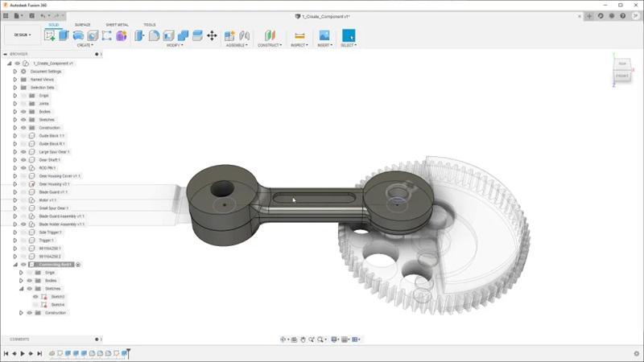Select the Move/Copy tool icon
Image resolution: width=644 pixels, height=362 pixels.
pyautogui.click(x=212, y=35)
